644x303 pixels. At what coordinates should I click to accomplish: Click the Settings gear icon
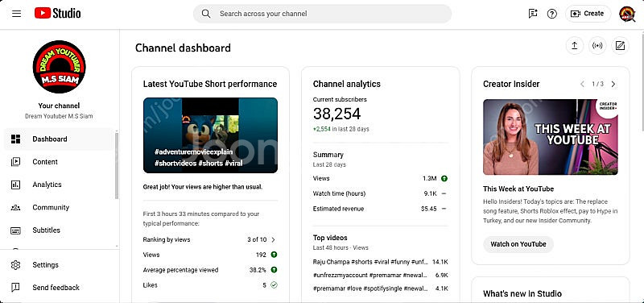tap(15, 265)
